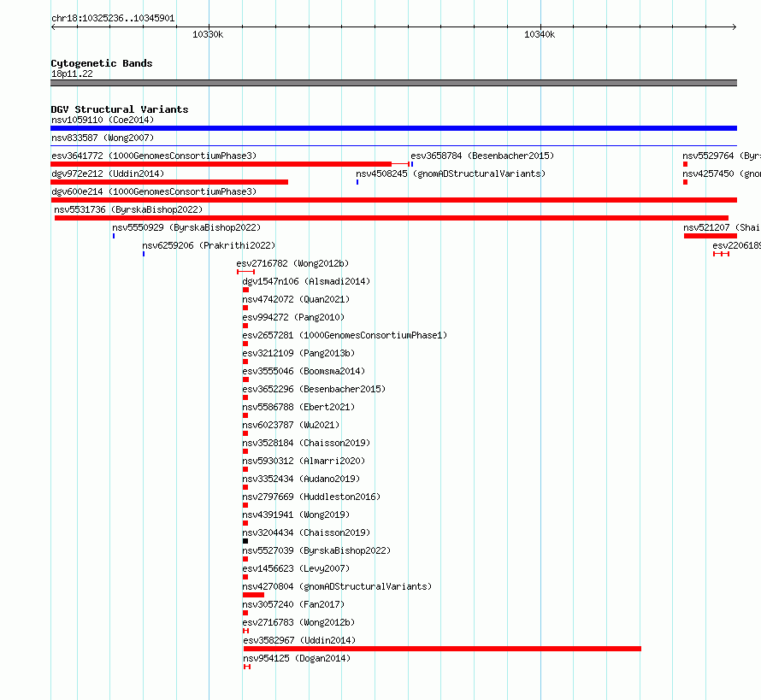761x700 pixels.
Task: Click the 18p11.22 band label
Action: point(72,74)
